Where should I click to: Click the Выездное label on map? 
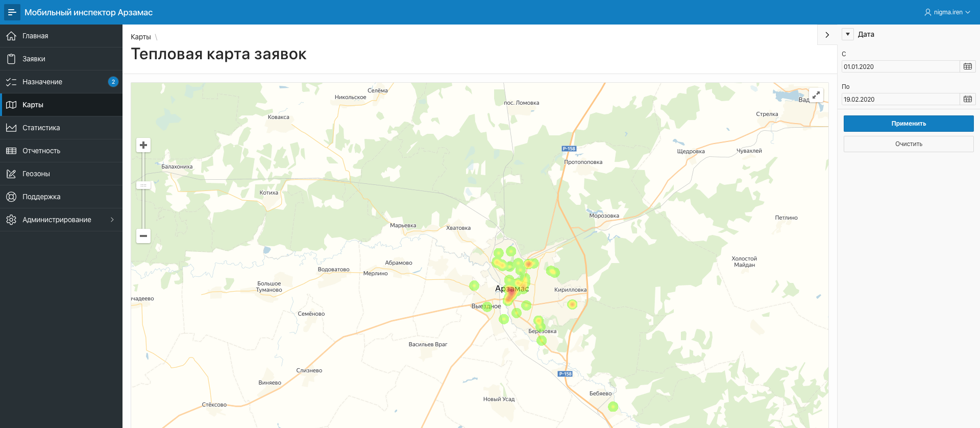point(486,306)
